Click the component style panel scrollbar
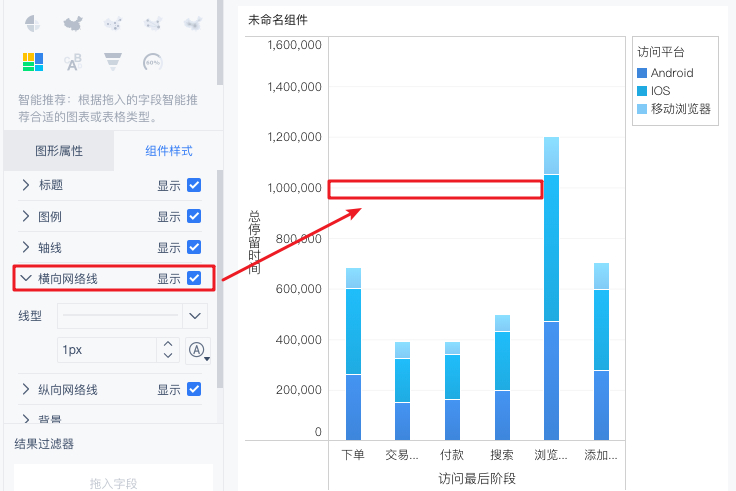736x491 pixels. pyautogui.click(x=220, y=280)
